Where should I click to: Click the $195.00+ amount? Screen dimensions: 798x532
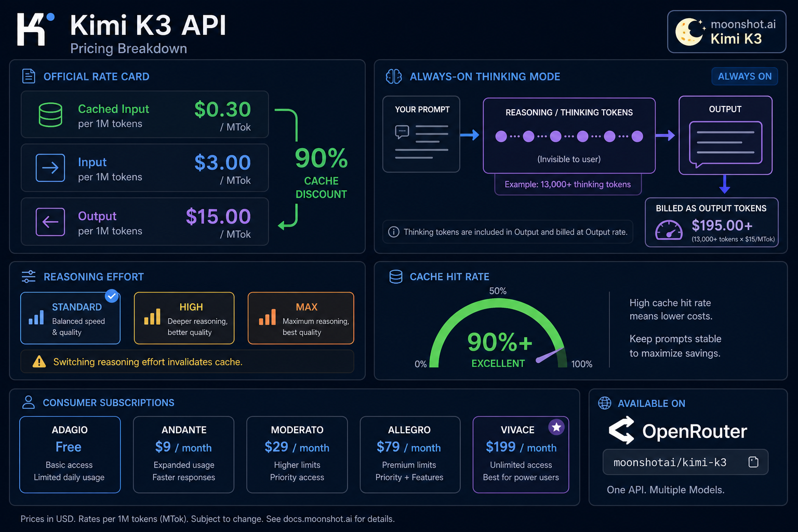coord(722,225)
